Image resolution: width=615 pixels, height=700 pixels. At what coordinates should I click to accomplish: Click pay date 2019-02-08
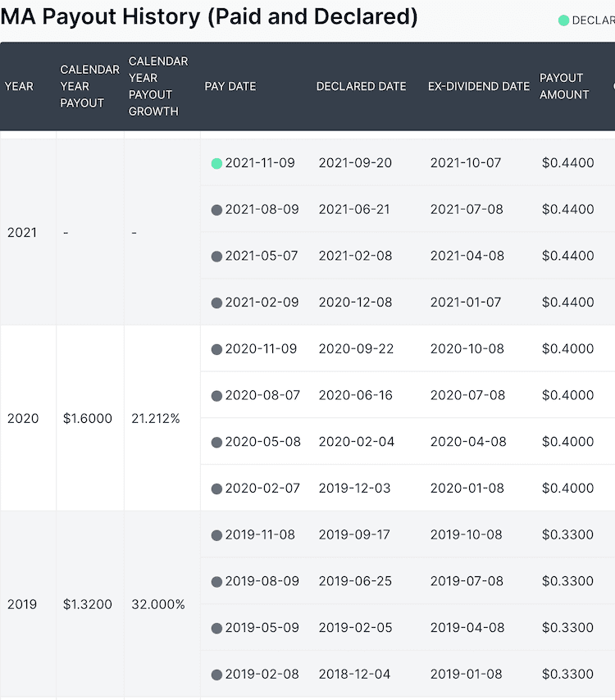(x=262, y=674)
